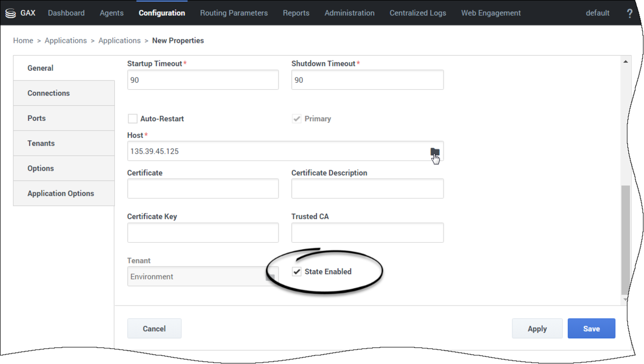
Task: Go to Home breadcrumb link
Action: (x=23, y=41)
